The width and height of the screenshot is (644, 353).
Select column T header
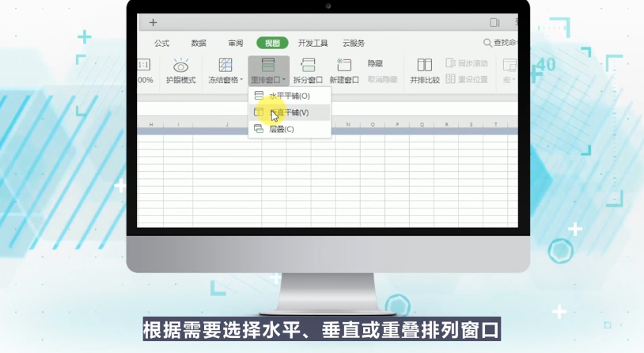tap(496, 124)
